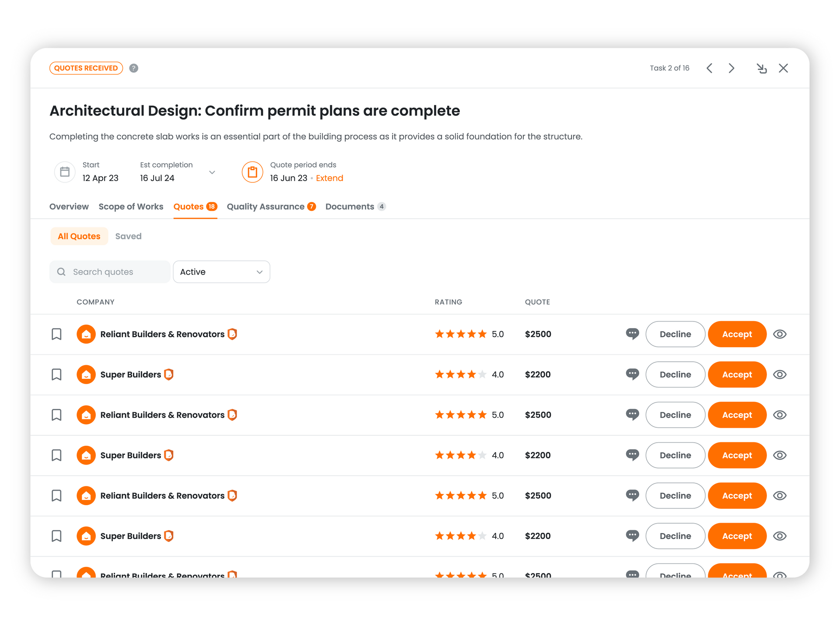
Task: Open help icon beside Quotes Received badge
Action: (134, 68)
